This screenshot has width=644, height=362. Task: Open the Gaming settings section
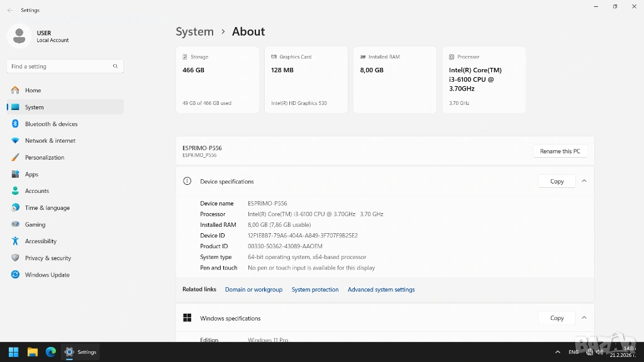tap(35, 224)
